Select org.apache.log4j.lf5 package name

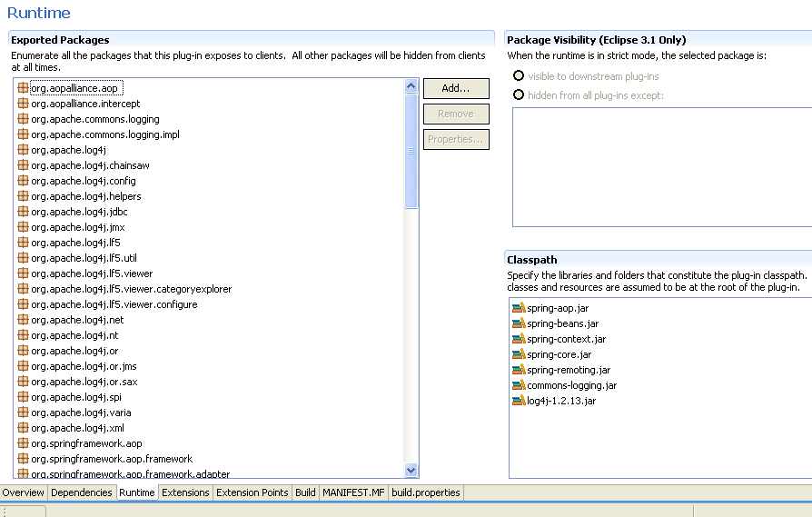tap(75, 243)
